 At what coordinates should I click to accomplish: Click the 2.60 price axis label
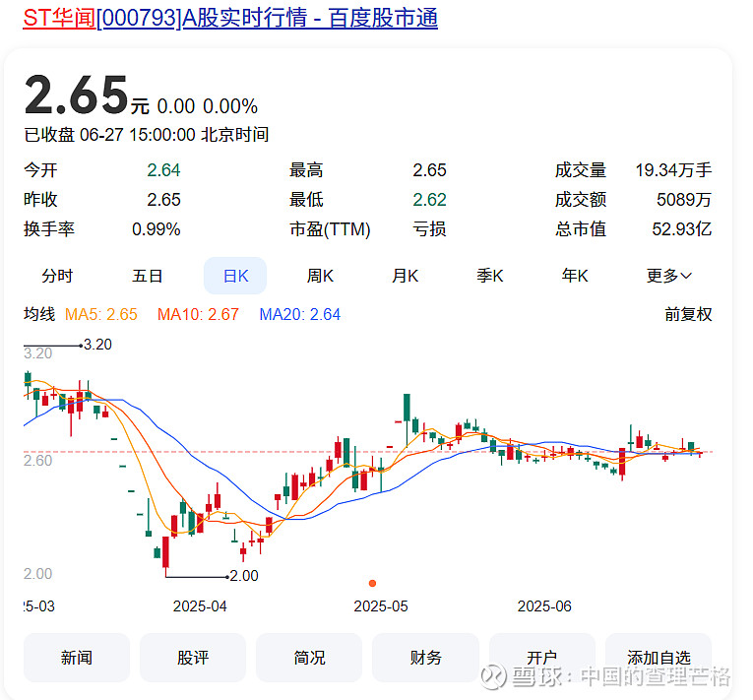pyautogui.click(x=38, y=460)
